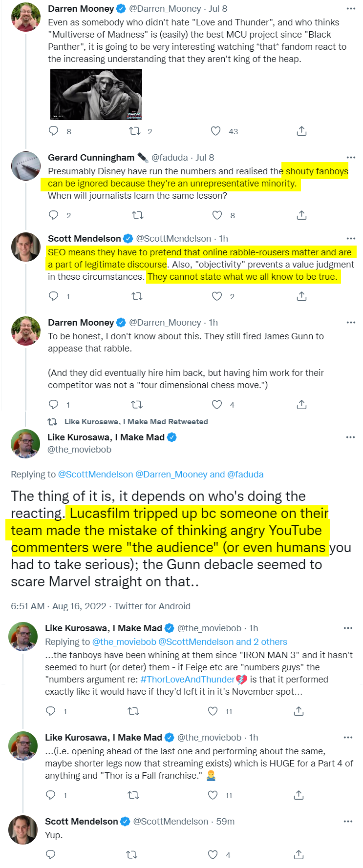This screenshot has height=868, width=363.
Task: Open the Thor GIF thumbnail
Action: pos(96,94)
